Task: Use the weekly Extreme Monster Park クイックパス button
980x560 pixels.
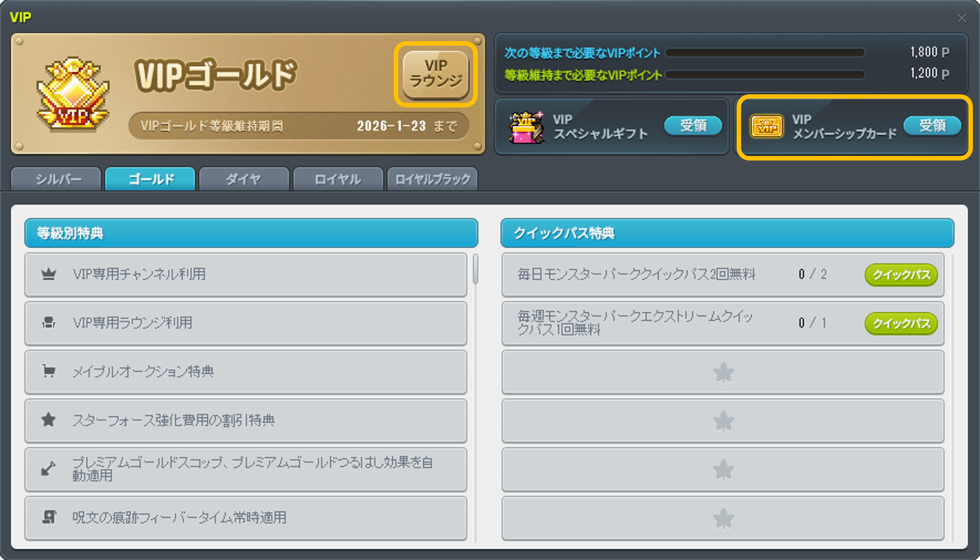Action: (x=901, y=324)
